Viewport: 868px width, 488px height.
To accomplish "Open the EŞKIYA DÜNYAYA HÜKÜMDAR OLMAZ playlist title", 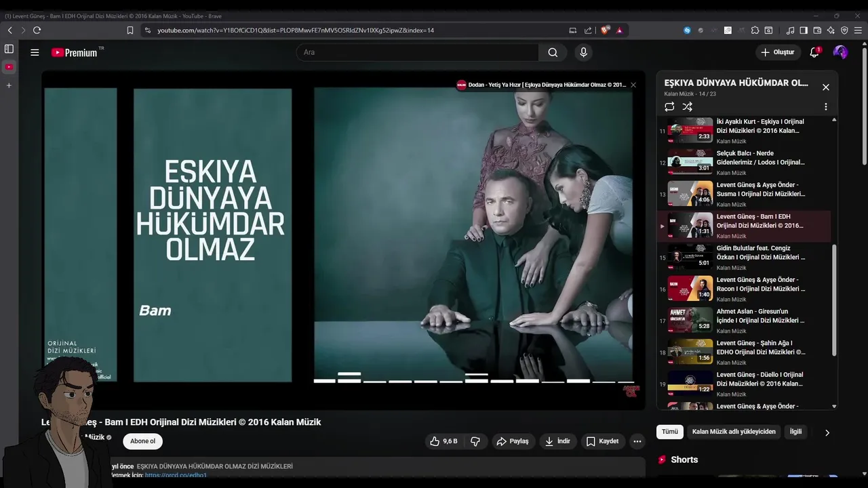I will (736, 83).
